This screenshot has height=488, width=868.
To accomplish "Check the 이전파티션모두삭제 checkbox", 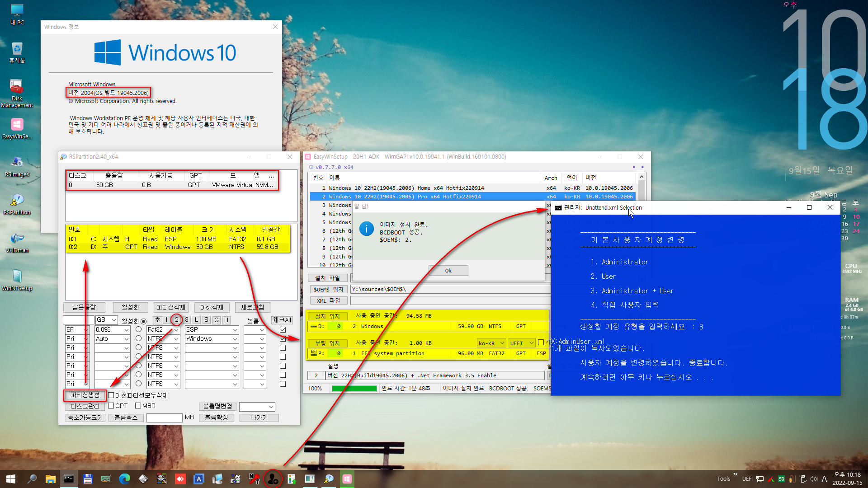I will (x=111, y=395).
